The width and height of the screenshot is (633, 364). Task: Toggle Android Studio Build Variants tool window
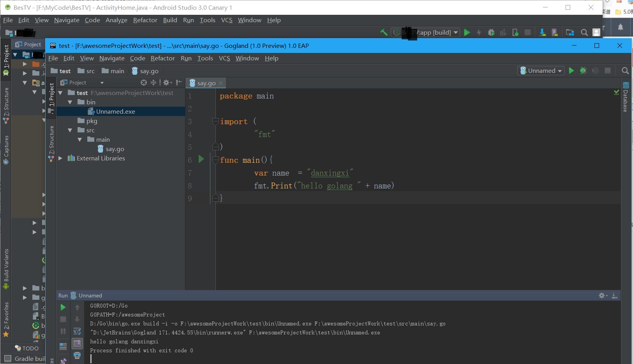pos(6,269)
